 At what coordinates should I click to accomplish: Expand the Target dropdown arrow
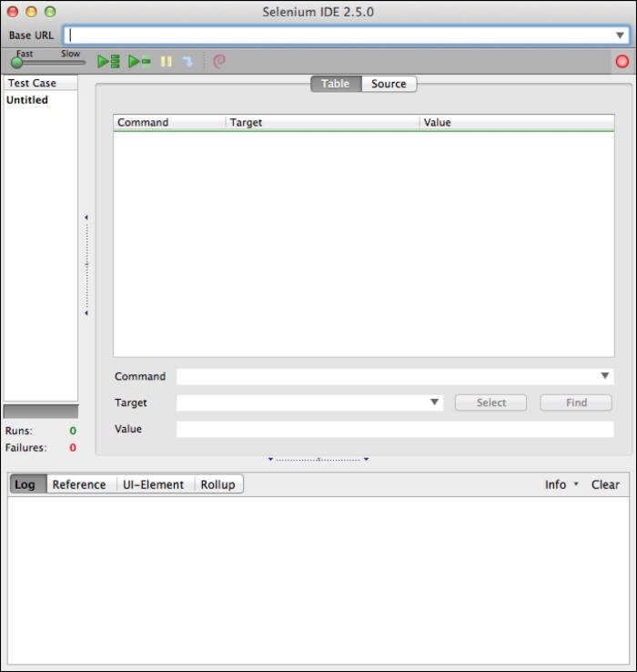[x=434, y=402]
